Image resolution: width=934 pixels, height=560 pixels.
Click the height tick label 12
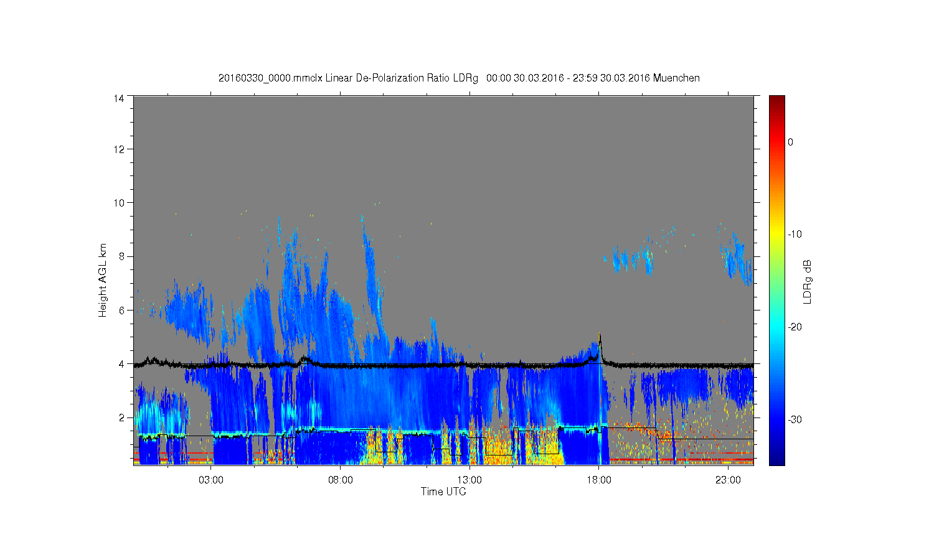(119, 149)
